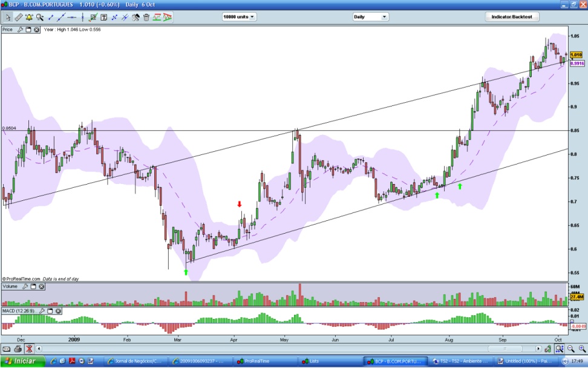588x368 pixels.
Task: Select the long trend line drawing tool
Action: point(61,18)
